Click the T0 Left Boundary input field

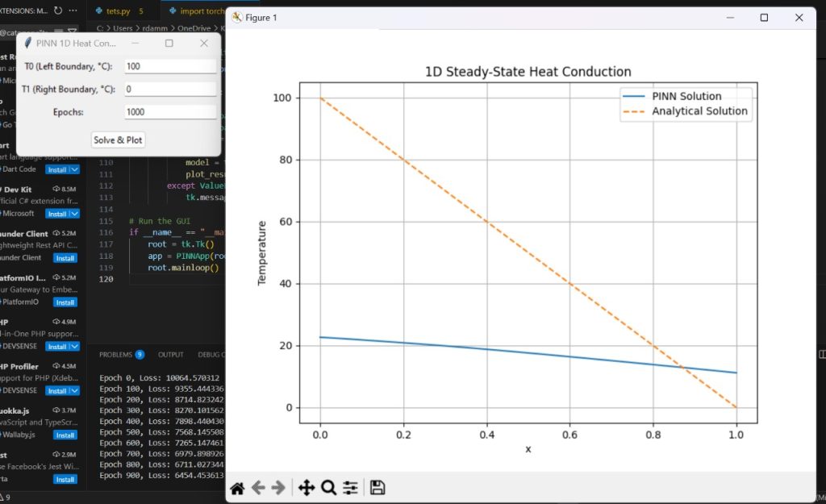170,66
